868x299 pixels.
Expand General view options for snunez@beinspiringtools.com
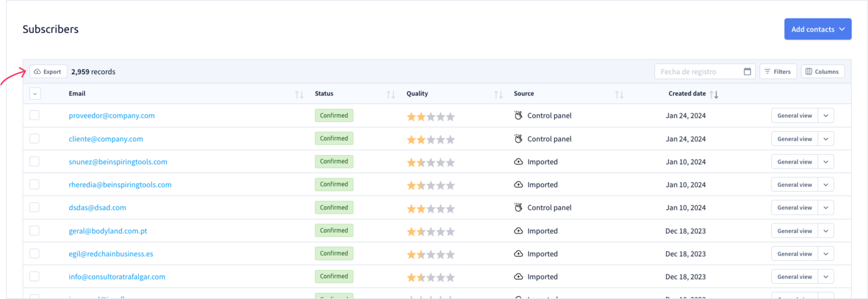826,162
